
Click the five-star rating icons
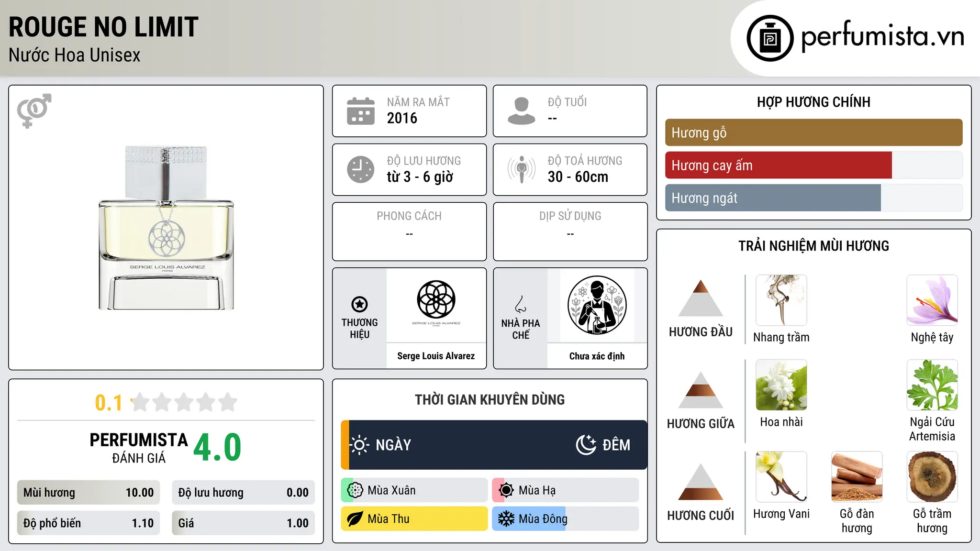[184, 402]
